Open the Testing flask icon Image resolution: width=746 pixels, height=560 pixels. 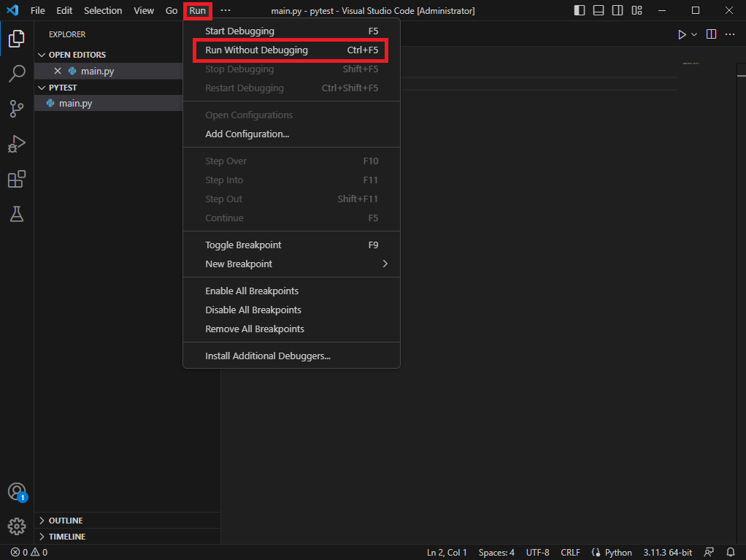[x=17, y=214]
